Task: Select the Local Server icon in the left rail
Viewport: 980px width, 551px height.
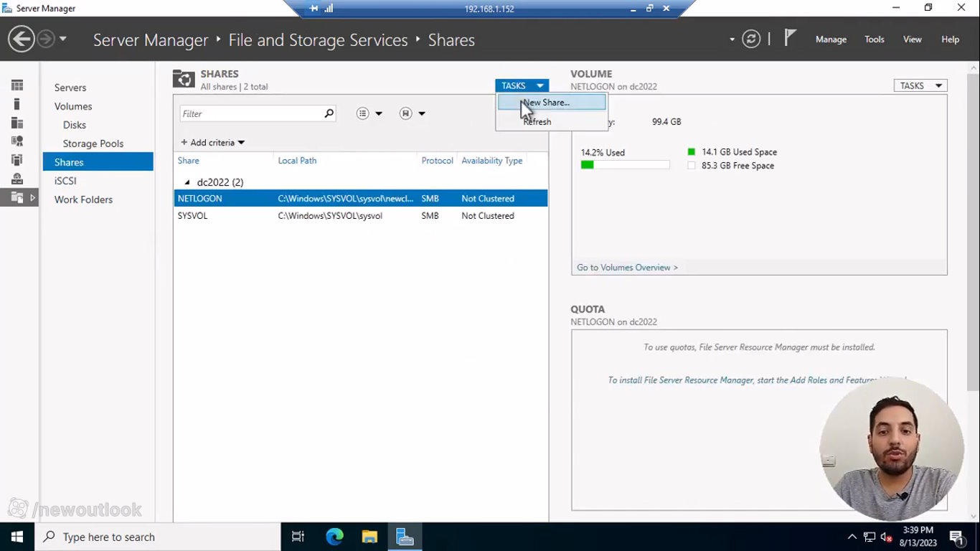Action: pyautogui.click(x=17, y=104)
